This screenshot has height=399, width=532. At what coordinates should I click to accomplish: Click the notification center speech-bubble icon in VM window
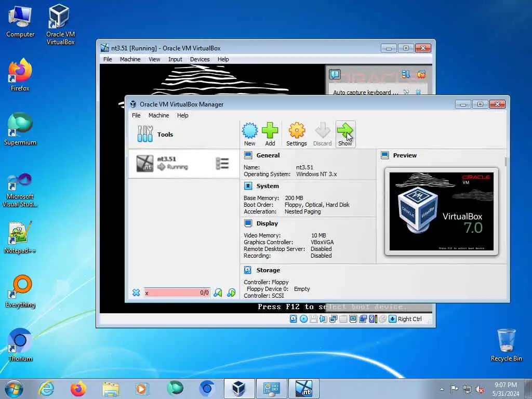(335, 74)
